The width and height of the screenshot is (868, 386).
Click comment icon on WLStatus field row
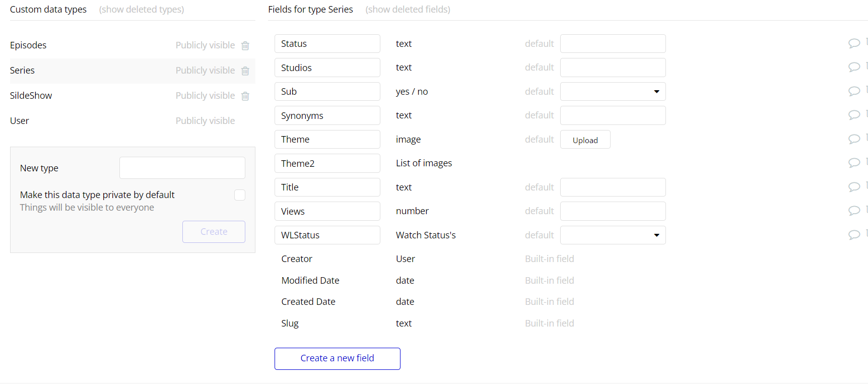tap(854, 235)
